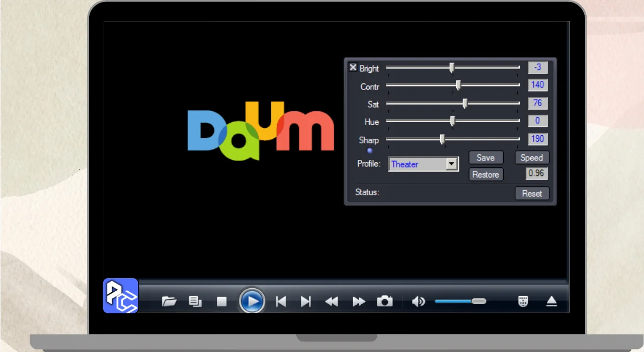Skip to next track

305,301
